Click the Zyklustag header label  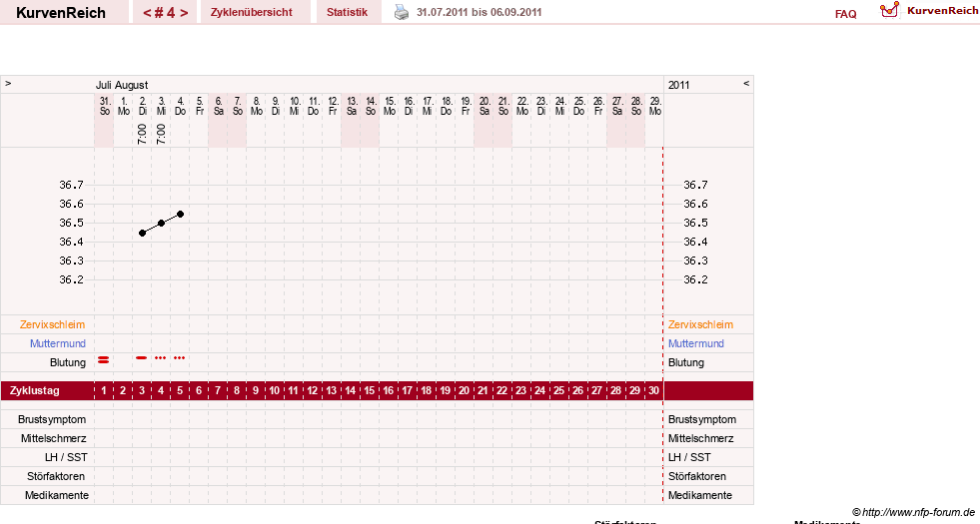point(35,391)
